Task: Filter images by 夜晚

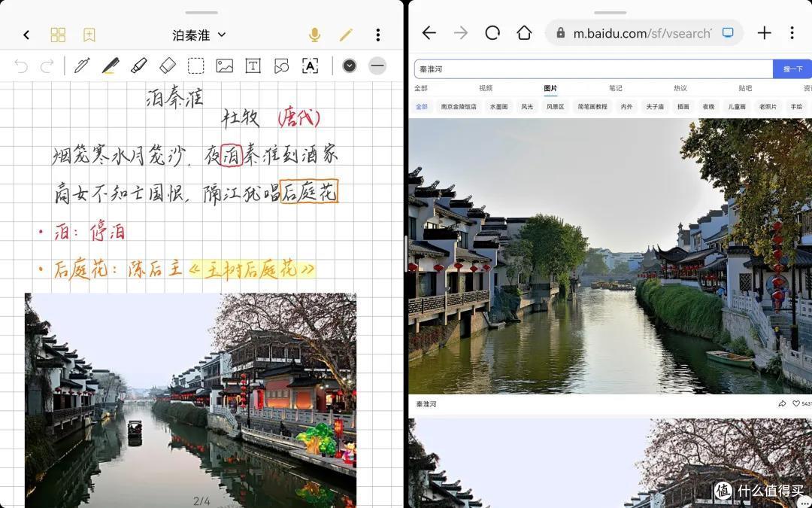Action: pos(708,107)
